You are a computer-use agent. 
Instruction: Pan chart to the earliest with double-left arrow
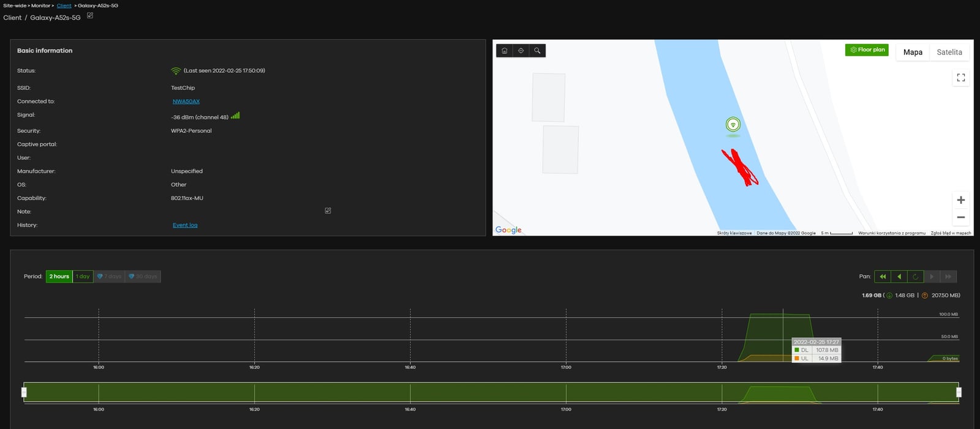point(882,277)
